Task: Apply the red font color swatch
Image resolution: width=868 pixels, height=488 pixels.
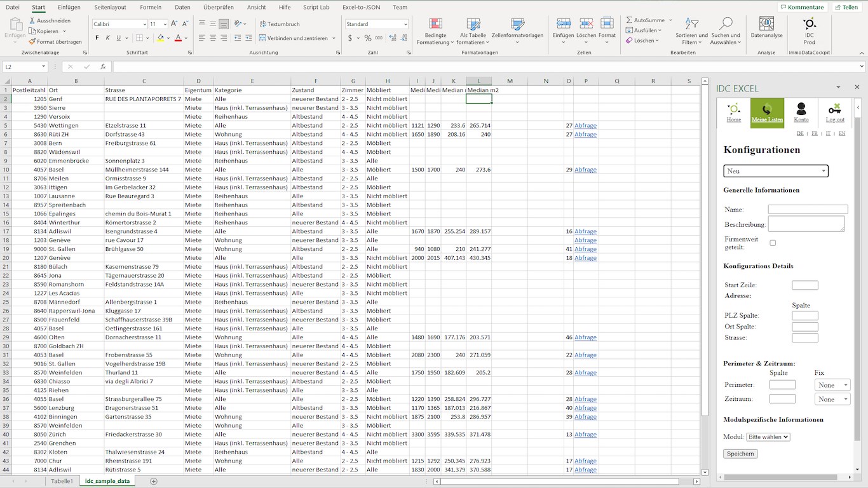Action: (x=178, y=38)
